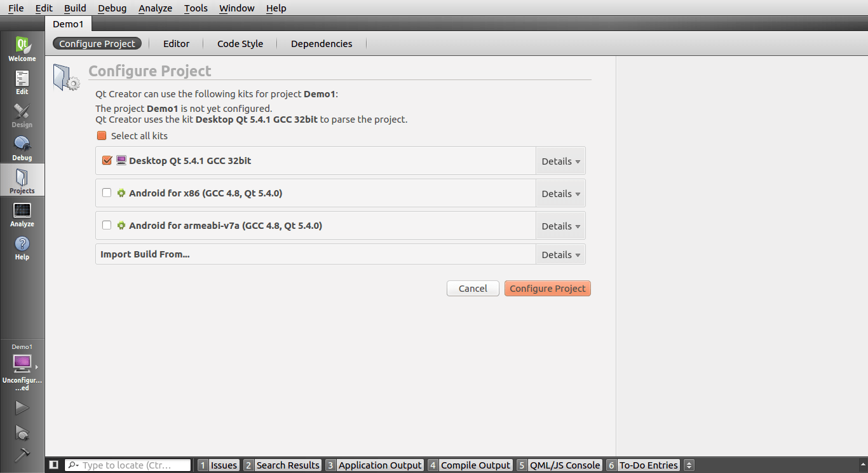Switch to the Code Style tab
This screenshot has height=473, width=868.
[x=240, y=44]
